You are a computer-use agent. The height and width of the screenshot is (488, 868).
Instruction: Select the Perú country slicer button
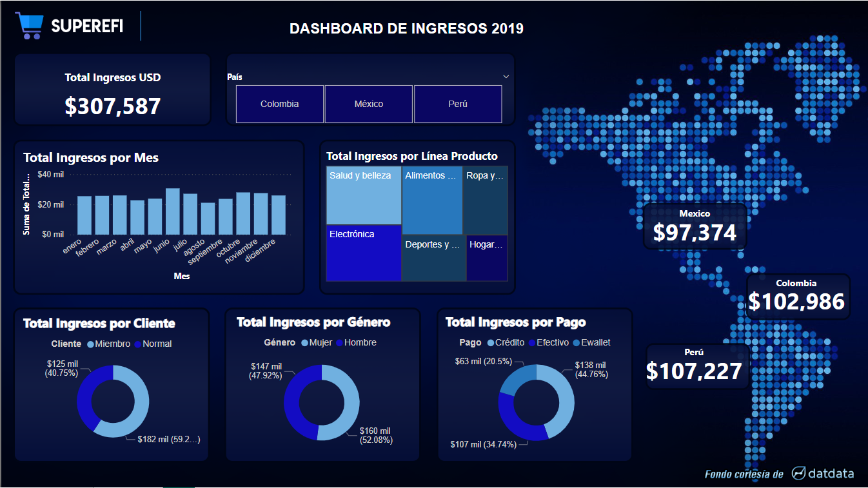coord(458,104)
